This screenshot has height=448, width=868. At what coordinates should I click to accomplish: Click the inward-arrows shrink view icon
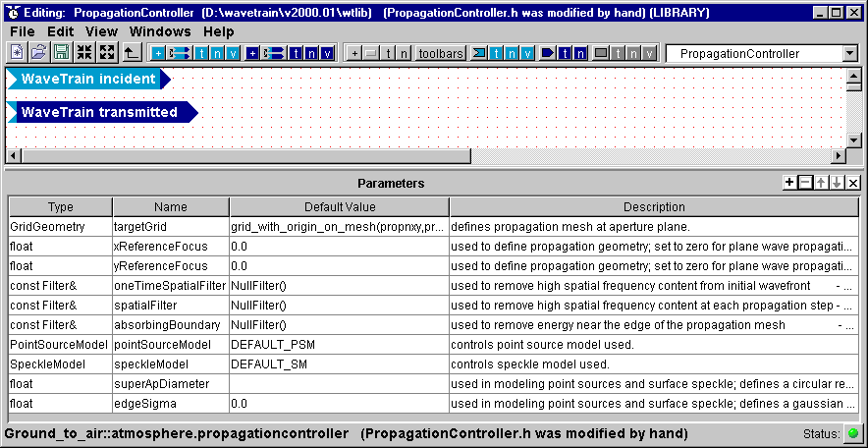[x=84, y=53]
